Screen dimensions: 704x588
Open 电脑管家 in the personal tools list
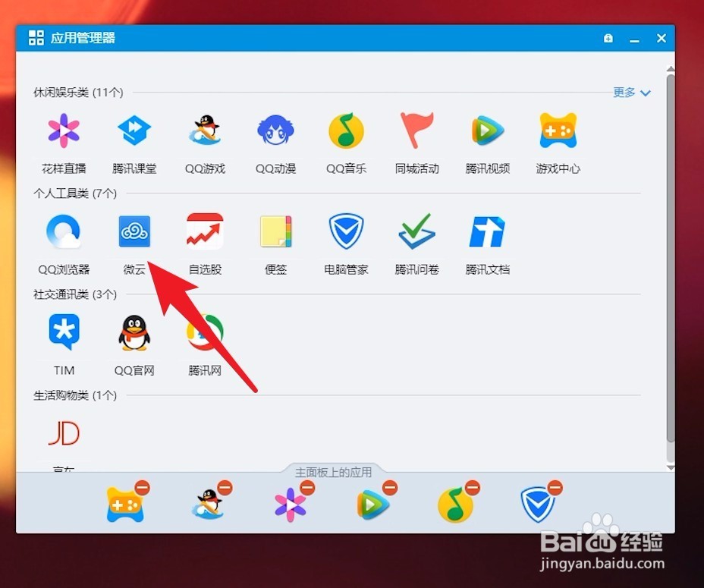346,232
